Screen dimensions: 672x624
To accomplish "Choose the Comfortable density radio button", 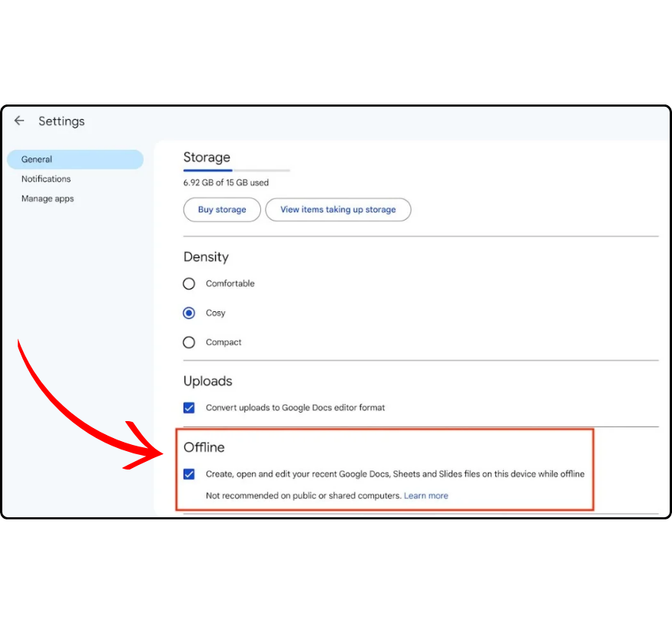I will point(189,284).
